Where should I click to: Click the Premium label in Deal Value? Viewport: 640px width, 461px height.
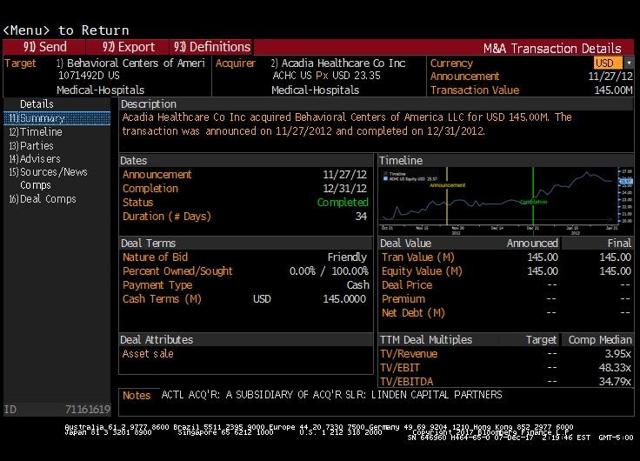[x=403, y=299]
